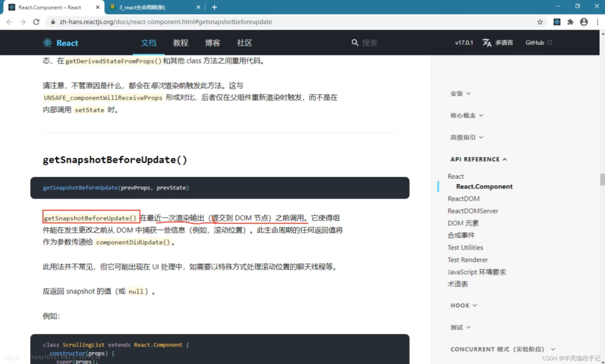
Task: Open a new browser tab with plus
Action: (x=214, y=7)
